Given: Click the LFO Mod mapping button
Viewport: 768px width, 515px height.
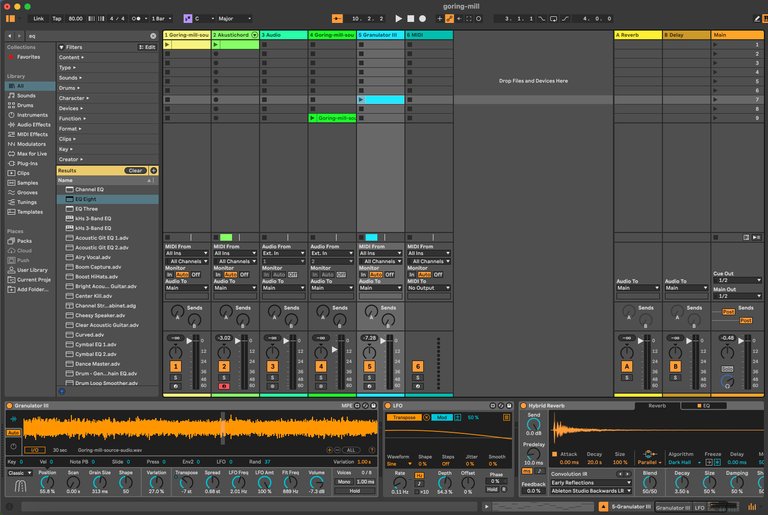Looking at the screenshot, I should tap(442, 417).
